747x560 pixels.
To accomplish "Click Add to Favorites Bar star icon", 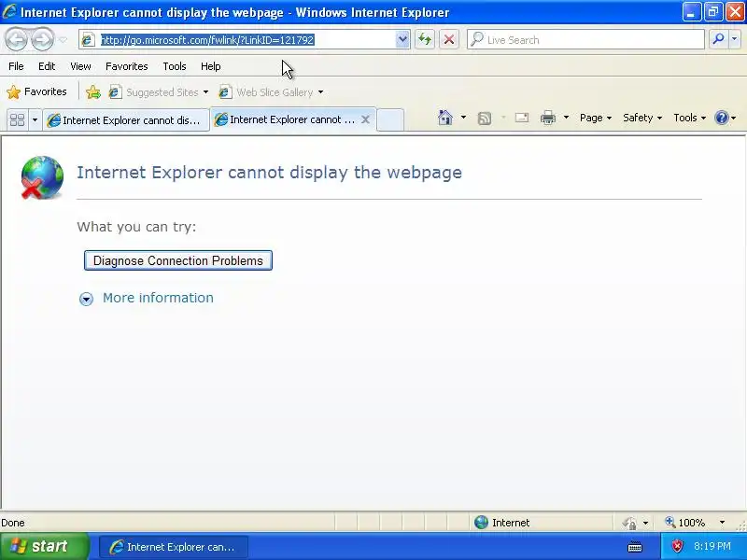I will tap(93, 91).
